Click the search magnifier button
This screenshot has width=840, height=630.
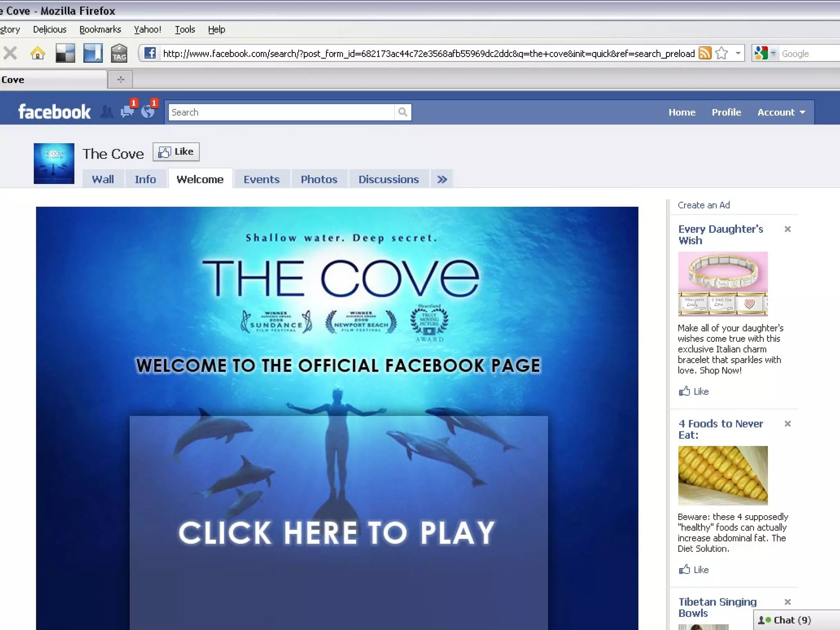coord(403,112)
